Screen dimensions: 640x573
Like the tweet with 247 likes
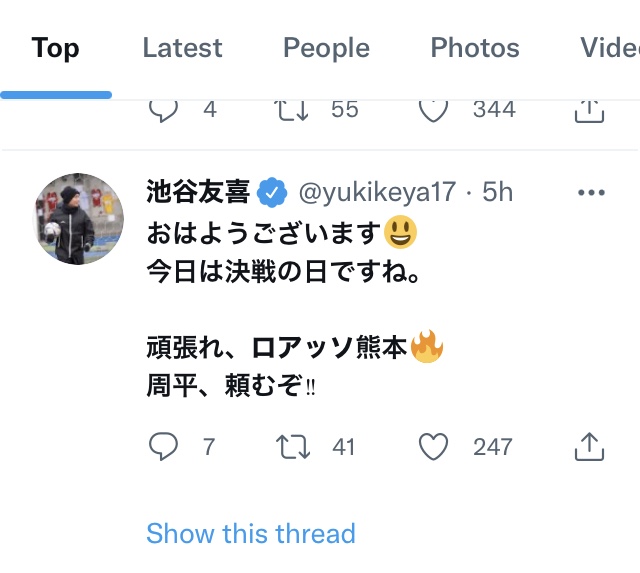tap(433, 447)
